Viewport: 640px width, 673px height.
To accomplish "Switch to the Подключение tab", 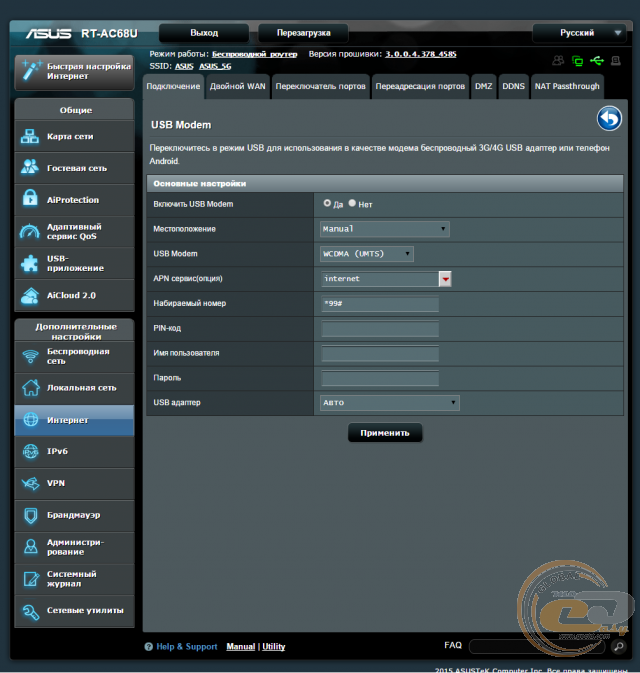I will pos(173,87).
